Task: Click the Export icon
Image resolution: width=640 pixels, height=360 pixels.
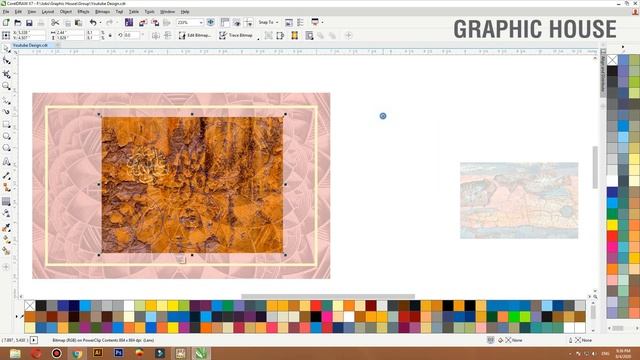Action: (x=155, y=23)
